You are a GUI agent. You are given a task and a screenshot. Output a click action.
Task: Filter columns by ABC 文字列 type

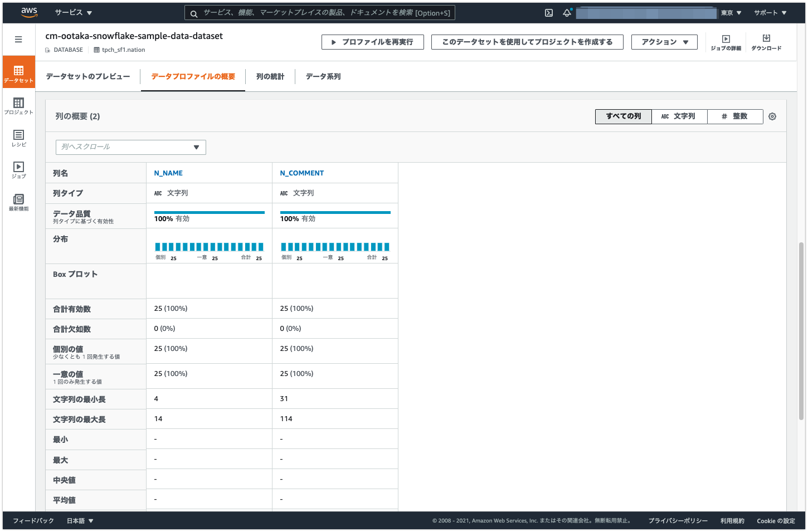[x=679, y=116]
